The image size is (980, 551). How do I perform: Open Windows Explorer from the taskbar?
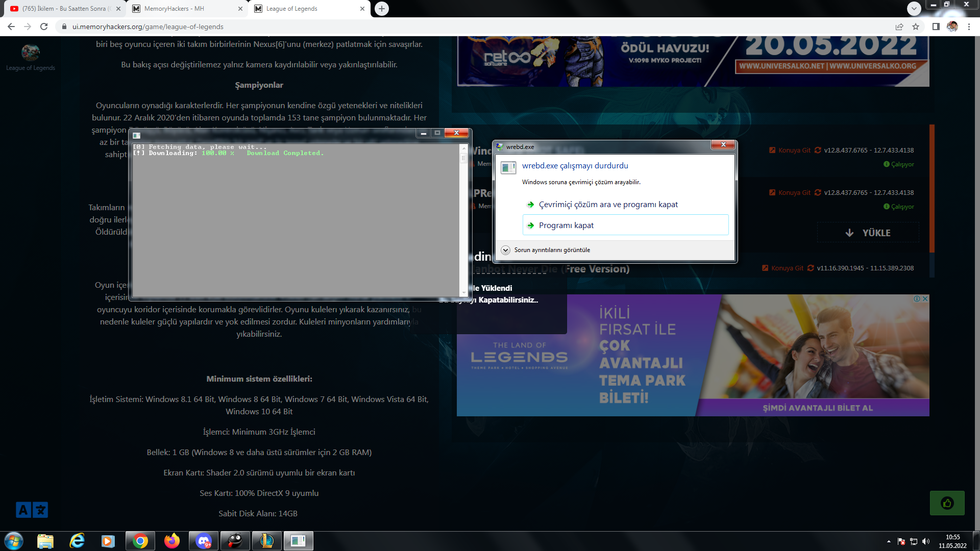(45, 541)
